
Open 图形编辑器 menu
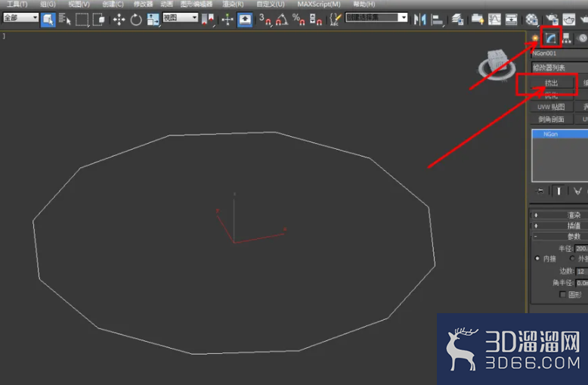[x=197, y=4]
